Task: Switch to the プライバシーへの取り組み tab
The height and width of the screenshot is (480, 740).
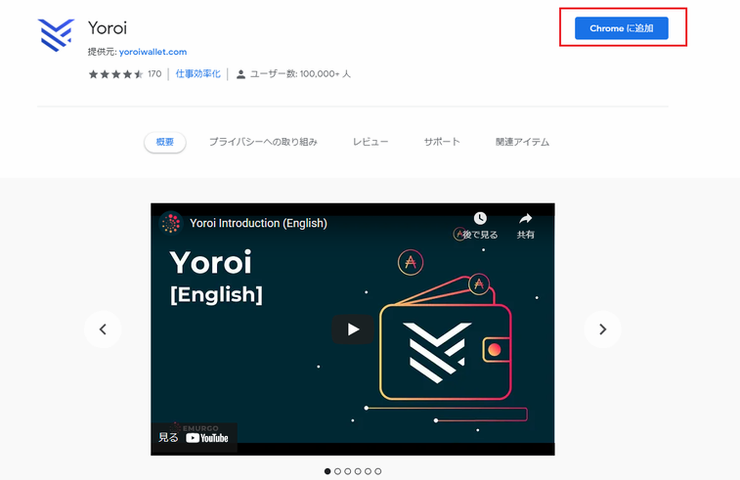Action: [x=263, y=142]
